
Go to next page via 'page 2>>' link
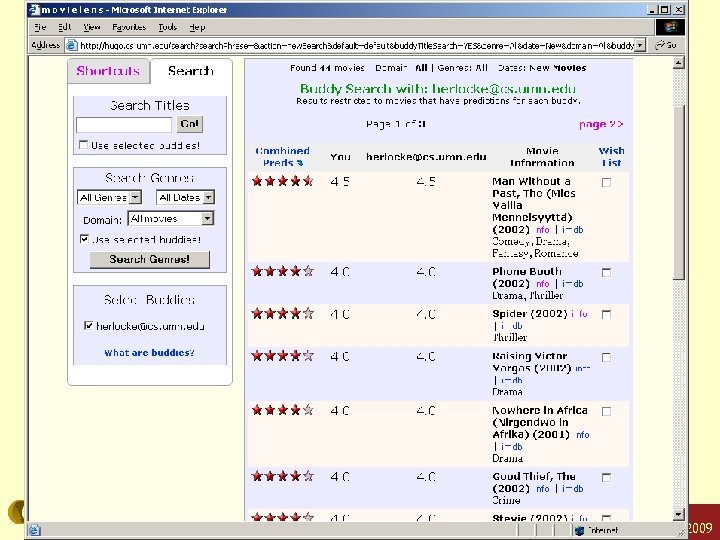[601, 124]
